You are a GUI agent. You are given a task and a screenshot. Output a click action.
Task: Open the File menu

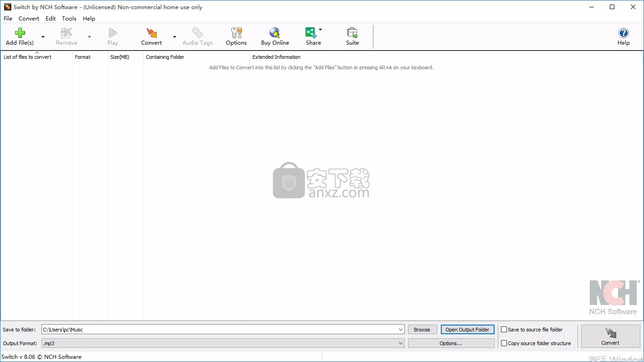(8, 19)
